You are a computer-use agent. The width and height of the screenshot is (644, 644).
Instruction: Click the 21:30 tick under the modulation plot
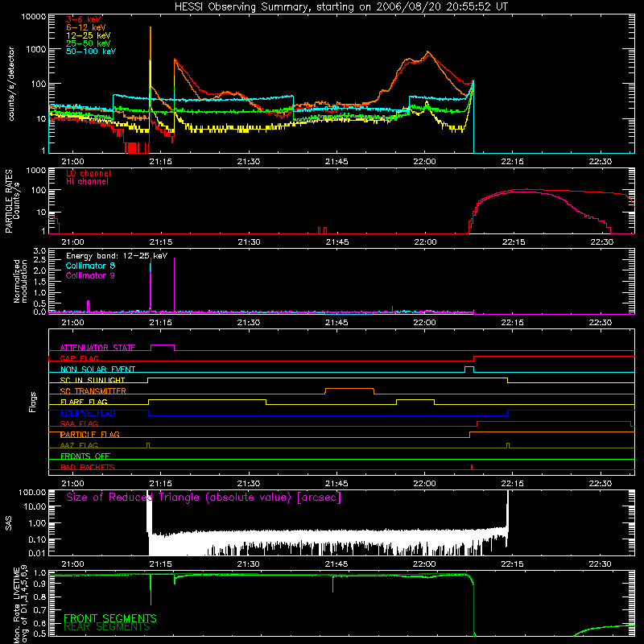click(x=249, y=323)
